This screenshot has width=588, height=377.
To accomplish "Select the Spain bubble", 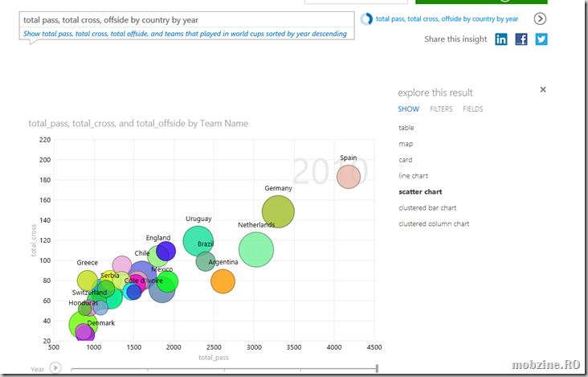I will coord(349,177).
